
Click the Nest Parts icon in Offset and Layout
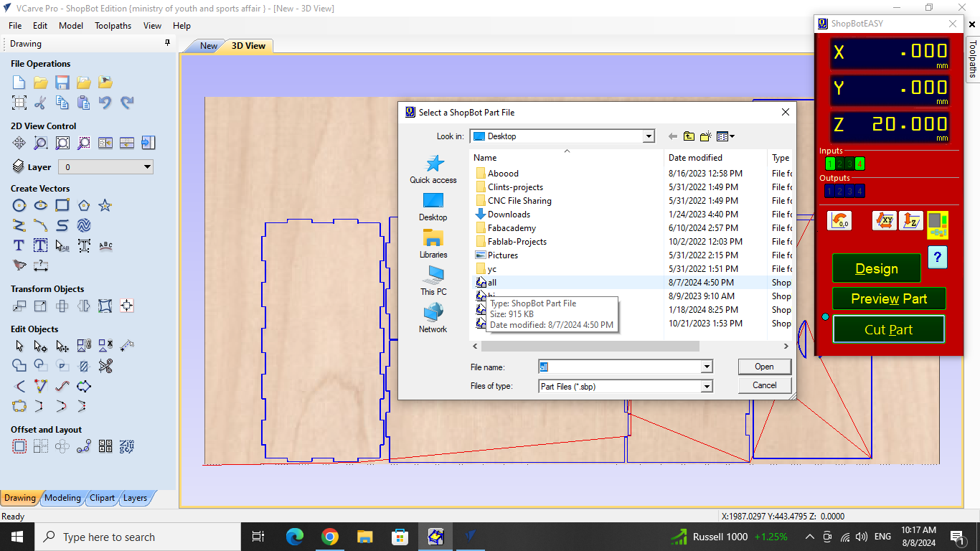pos(127,446)
